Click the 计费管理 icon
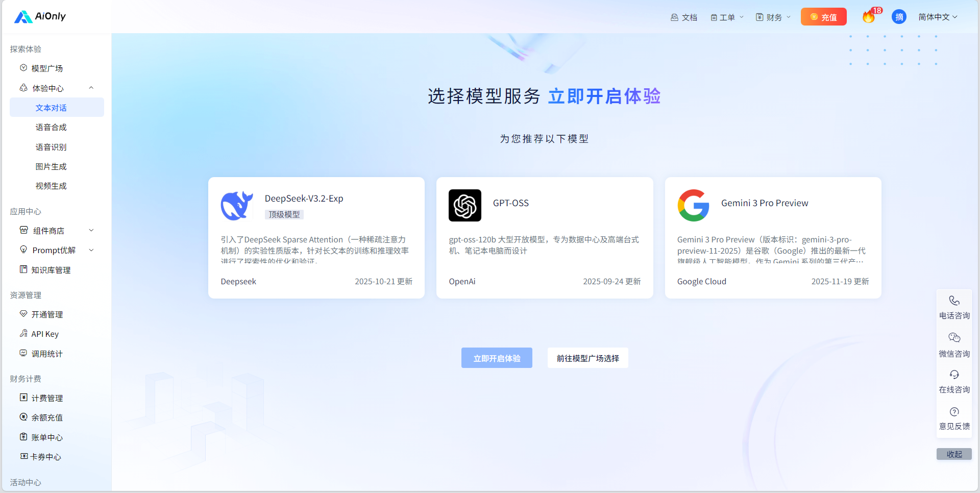 click(23, 398)
